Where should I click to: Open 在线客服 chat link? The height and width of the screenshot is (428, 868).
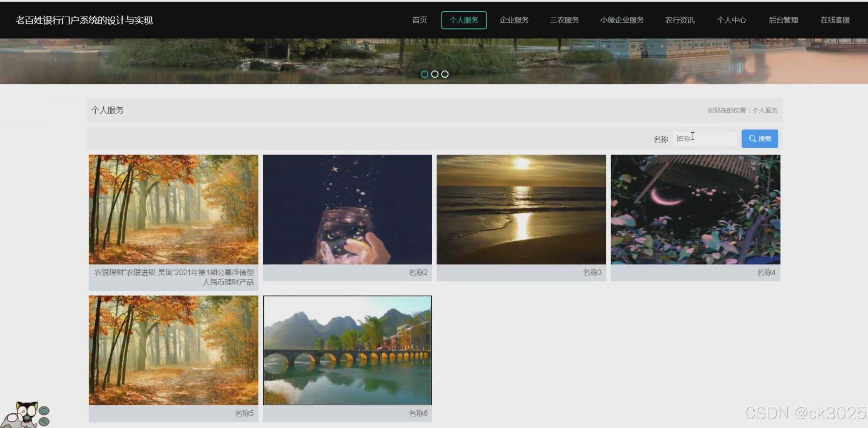835,20
